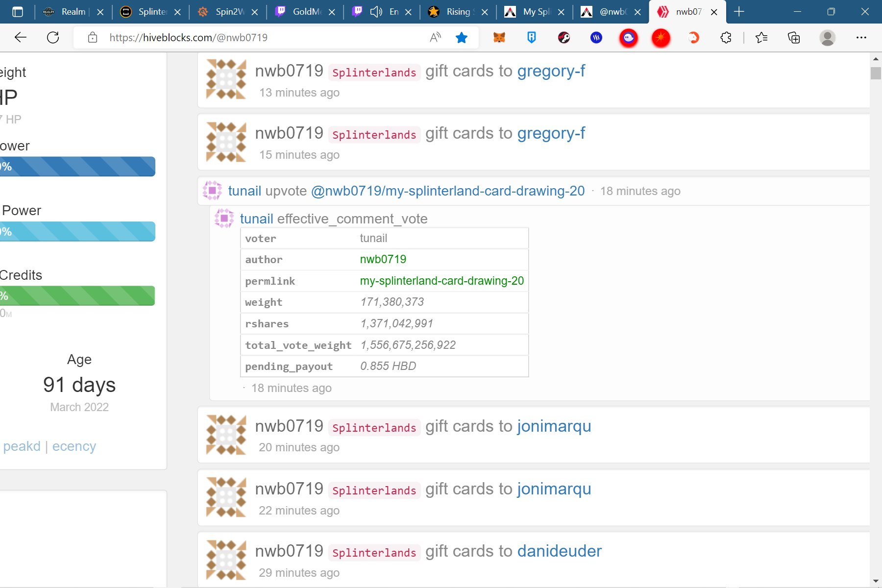Click the green Credits progress bar
Screen dimensions: 882x588
(x=77, y=296)
